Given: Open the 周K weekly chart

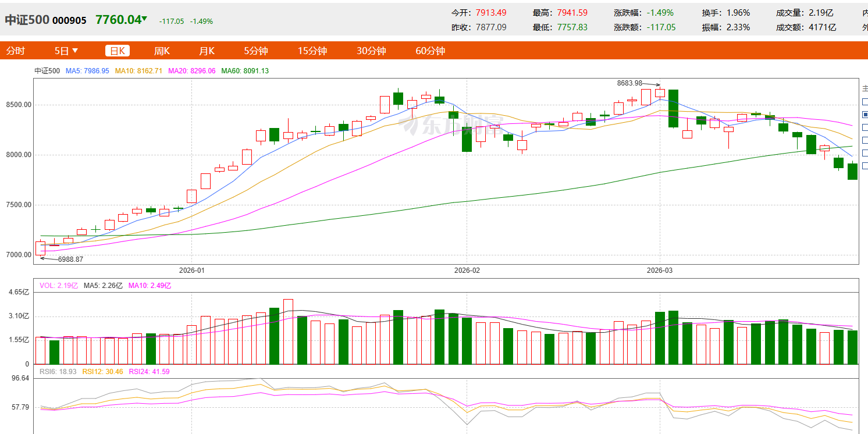Looking at the screenshot, I should [x=162, y=51].
